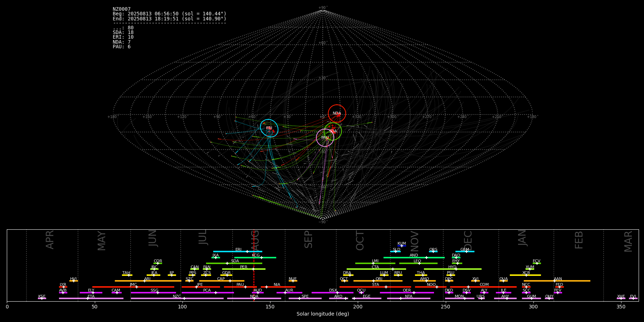Click the FEB month label in timeline
The image size is (644, 322).
coord(579,240)
